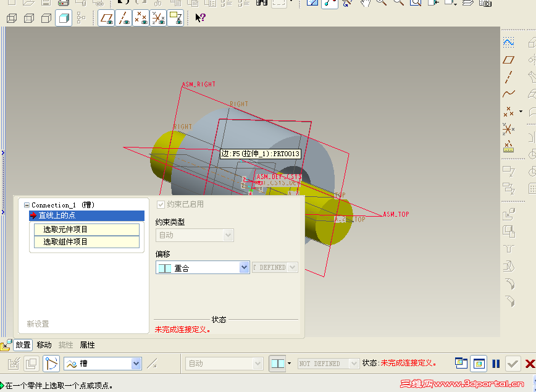
Task: Collapse the Connection_1 tree node
Action: (27, 205)
